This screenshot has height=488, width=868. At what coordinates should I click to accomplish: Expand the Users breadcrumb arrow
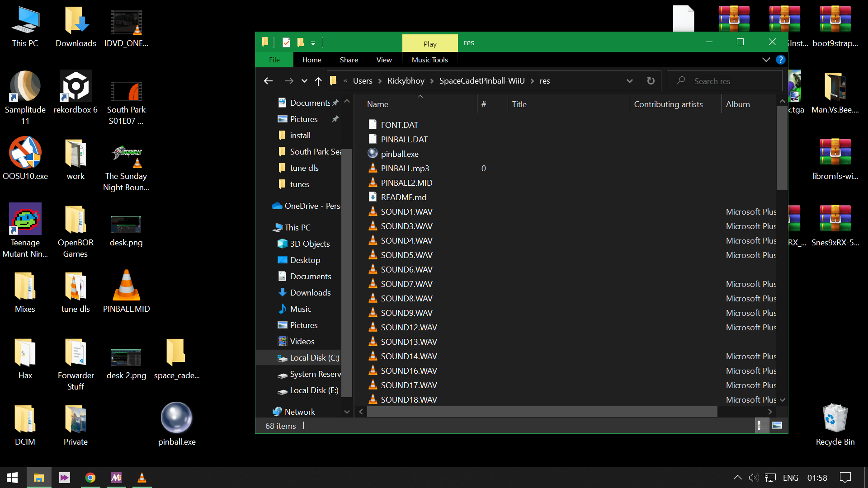coord(380,81)
